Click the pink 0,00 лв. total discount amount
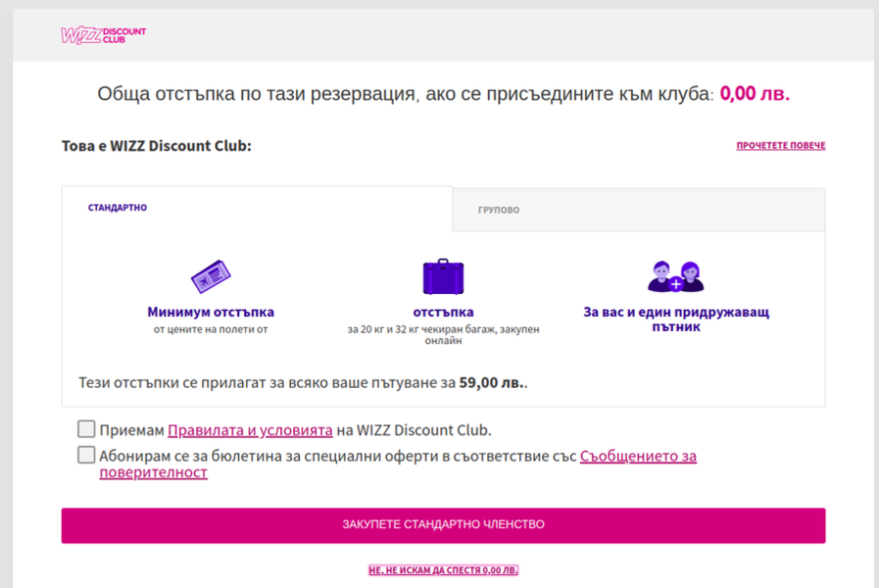The width and height of the screenshot is (879, 588). pyautogui.click(x=755, y=94)
